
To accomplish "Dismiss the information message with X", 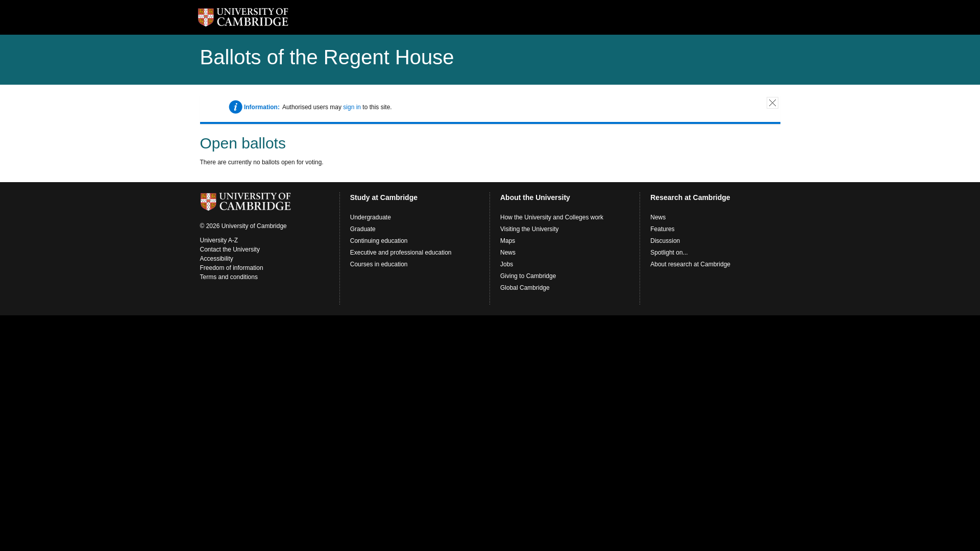I will 772,103.
